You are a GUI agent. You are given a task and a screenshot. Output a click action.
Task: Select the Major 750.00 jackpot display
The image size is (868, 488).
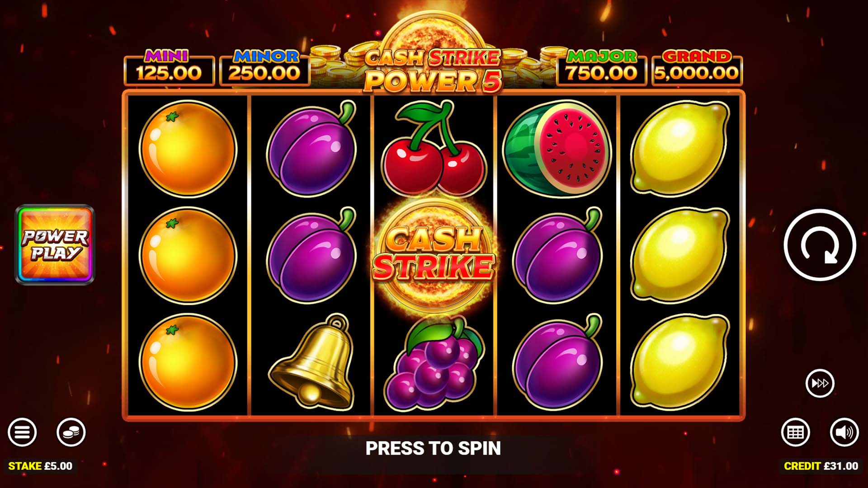(x=601, y=68)
